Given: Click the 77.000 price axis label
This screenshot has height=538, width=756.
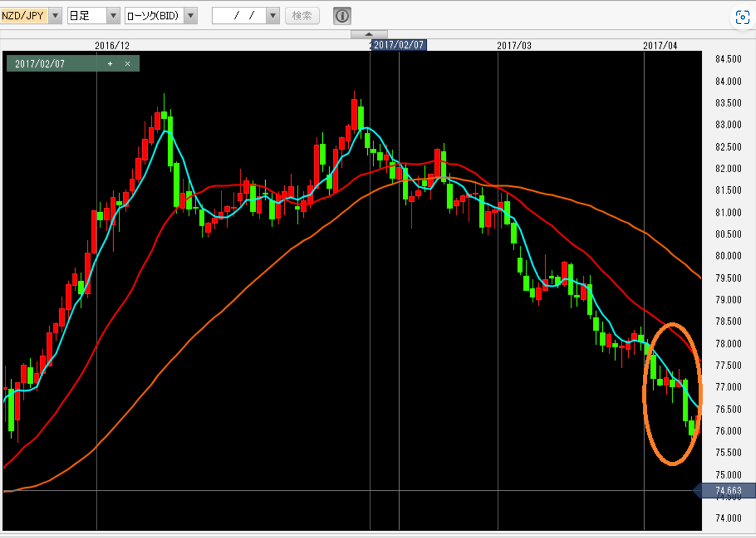Looking at the screenshot, I should click(728, 387).
